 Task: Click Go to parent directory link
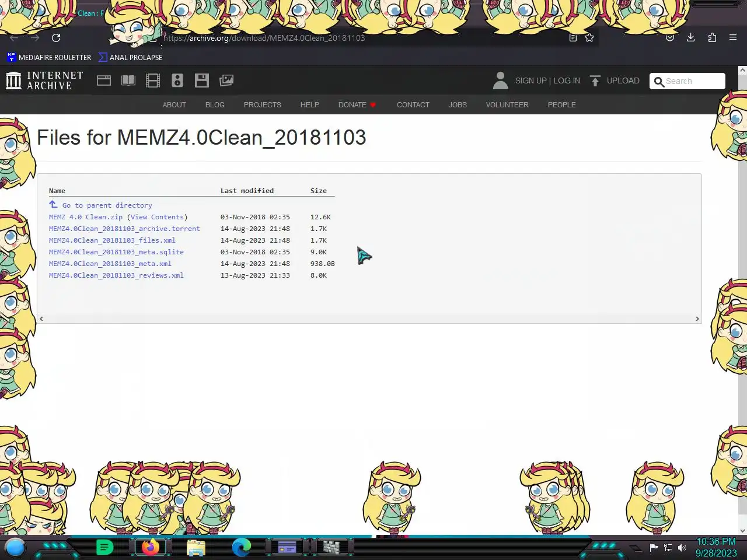pos(107,205)
